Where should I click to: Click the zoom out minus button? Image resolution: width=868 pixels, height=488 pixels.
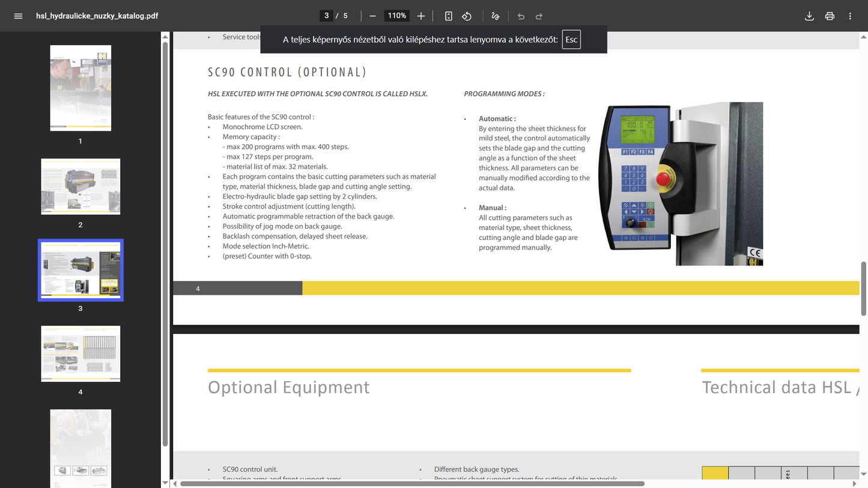click(373, 16)
